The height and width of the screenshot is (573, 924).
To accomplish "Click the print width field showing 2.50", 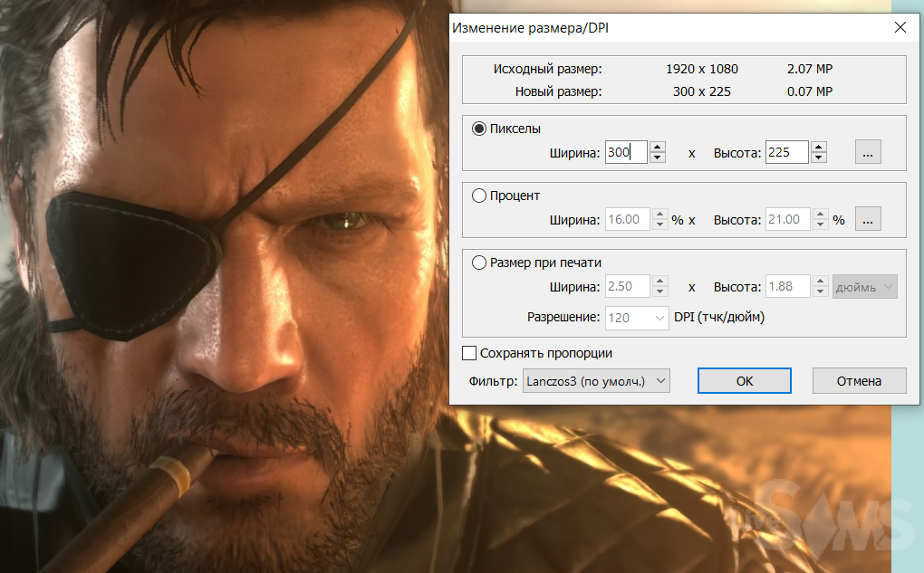I will (x=627, y=286).
